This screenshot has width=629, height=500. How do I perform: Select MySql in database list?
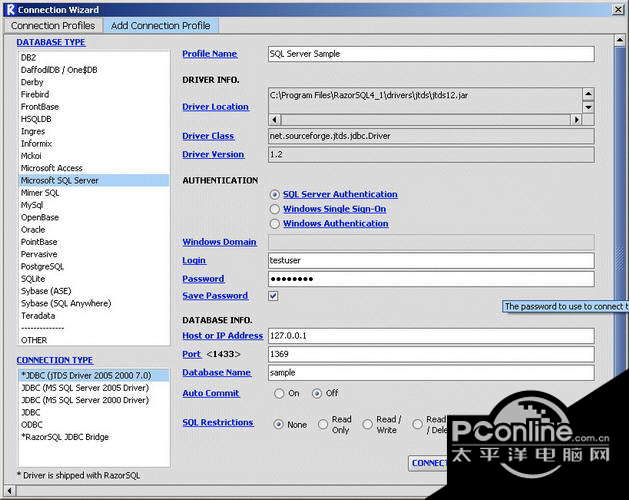94,205
